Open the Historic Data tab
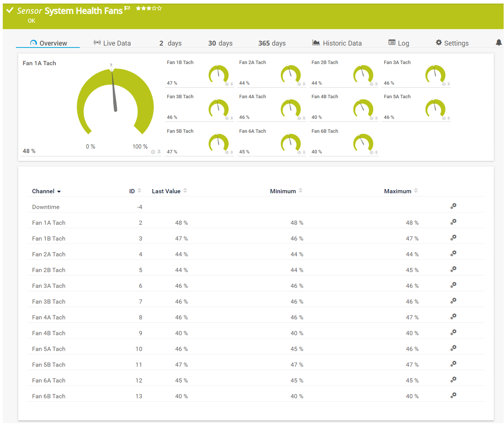The height and width of the screenshot is (425, 504). click(337, 43)
